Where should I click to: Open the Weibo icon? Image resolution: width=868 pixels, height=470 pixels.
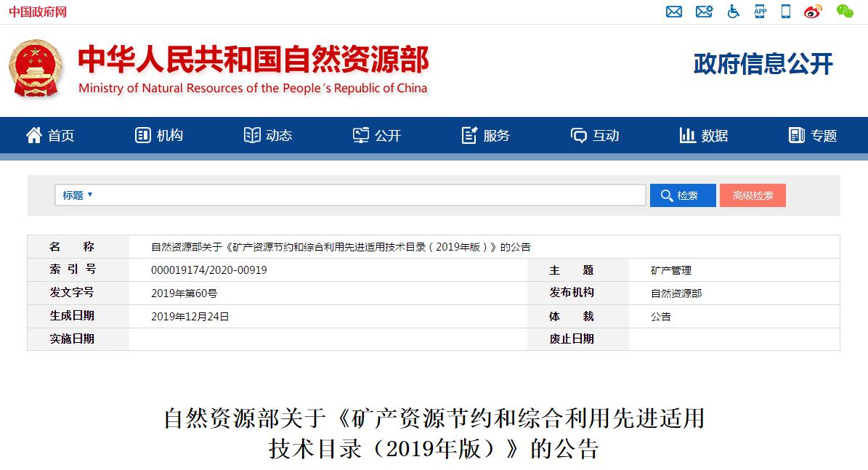[x=813, y=11]
